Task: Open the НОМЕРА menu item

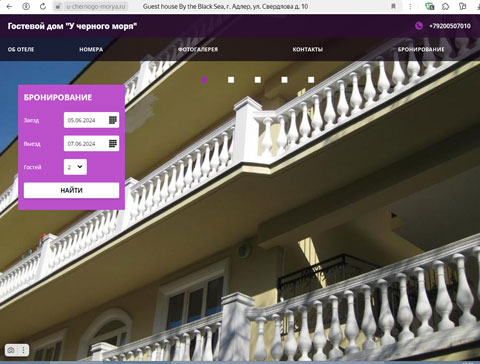Action: click(91, 49)
